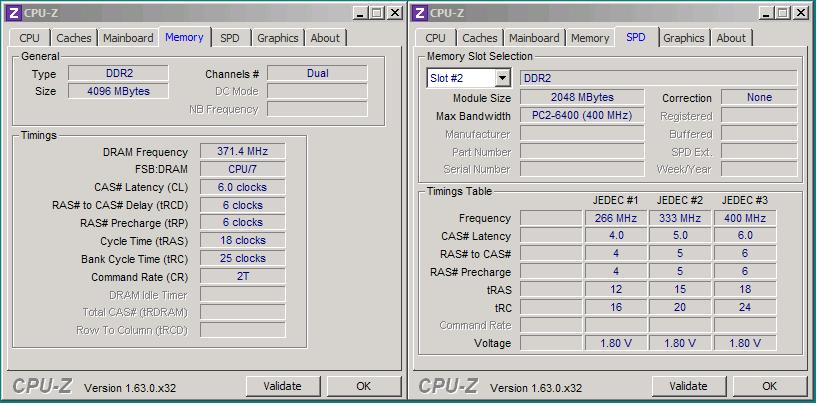The image size is (818, 405).
Task: Open Caches tab in right CPU-Z window
Action: pos(480,38)
